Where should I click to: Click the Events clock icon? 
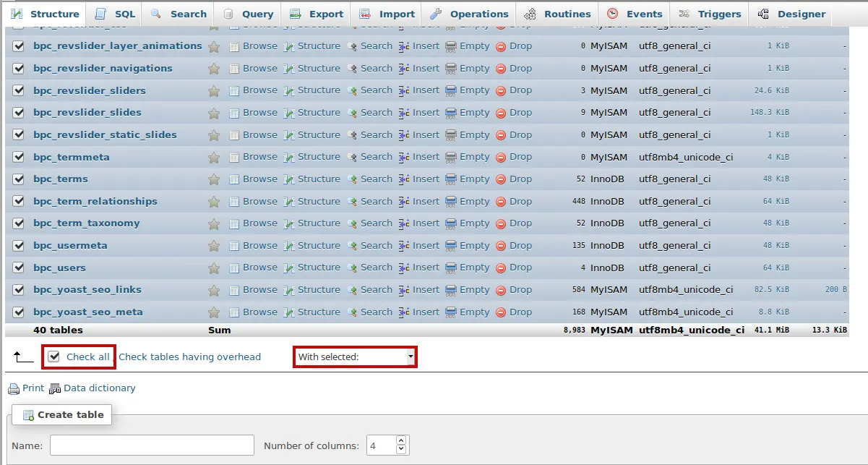pyautogui.click(x=612, y=14)
